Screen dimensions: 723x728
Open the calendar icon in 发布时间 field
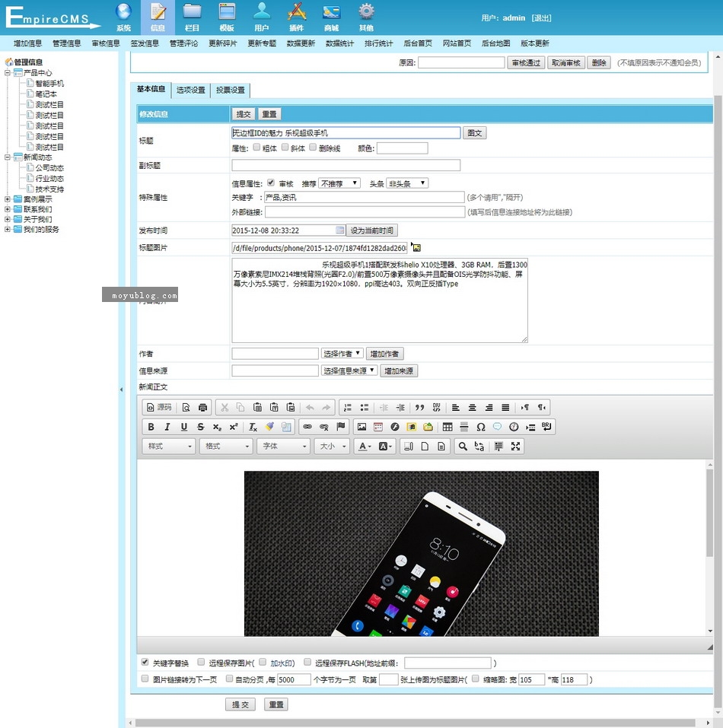click(340, 230)
